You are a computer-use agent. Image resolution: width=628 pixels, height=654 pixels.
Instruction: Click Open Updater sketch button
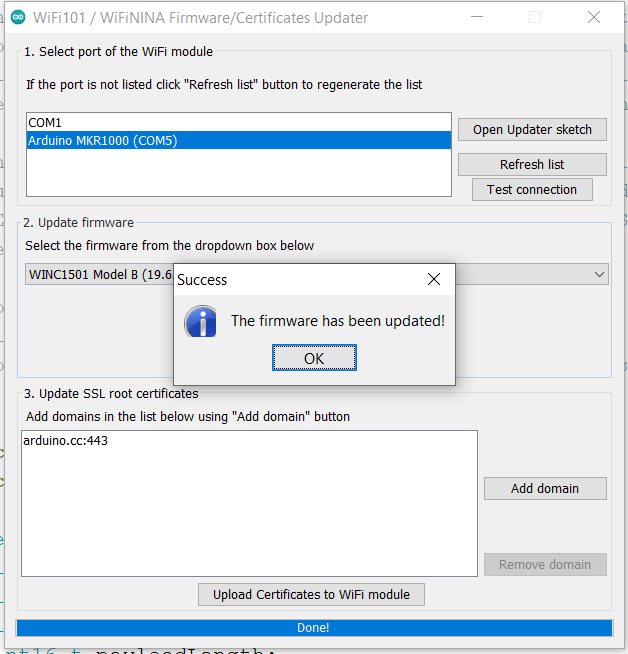pyautogui.click(x=532, y=130)
